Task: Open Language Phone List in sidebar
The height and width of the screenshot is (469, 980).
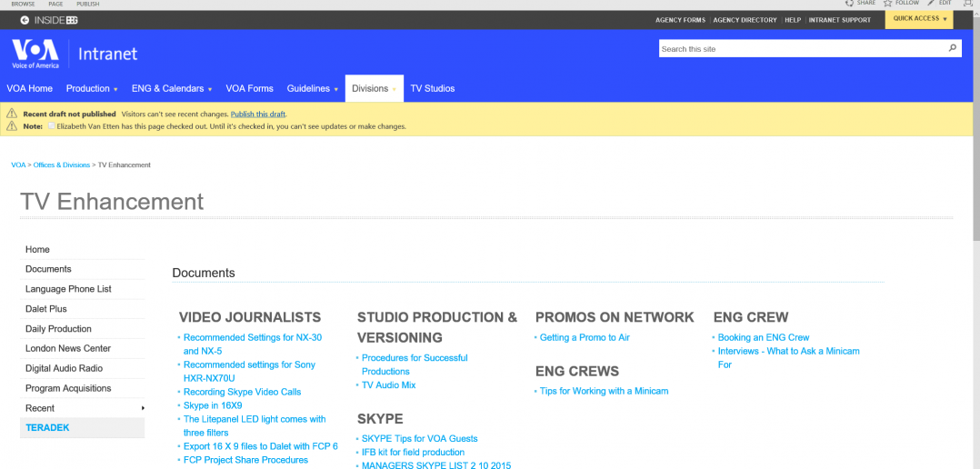Action: point(68,289)
